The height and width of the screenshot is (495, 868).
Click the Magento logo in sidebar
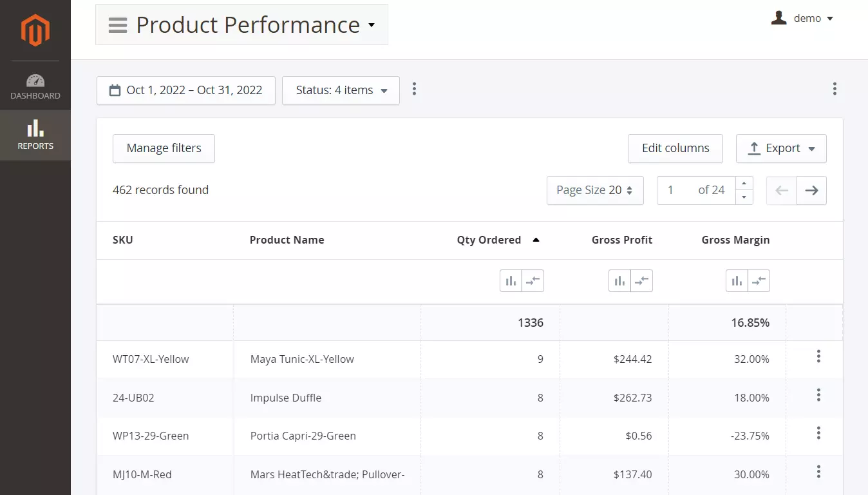tap(35, 31)
